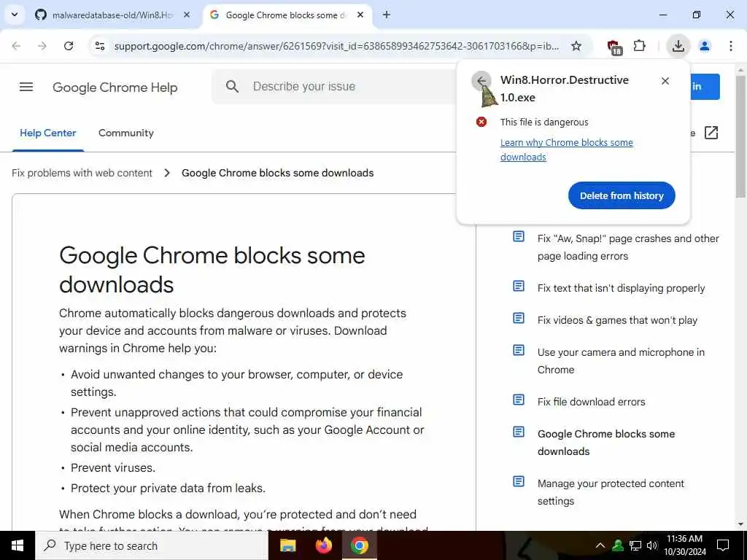The width and height of the screenshot is (747, 560).
Task: Click the Delete from history button
Action: click(x=622, y=195)
